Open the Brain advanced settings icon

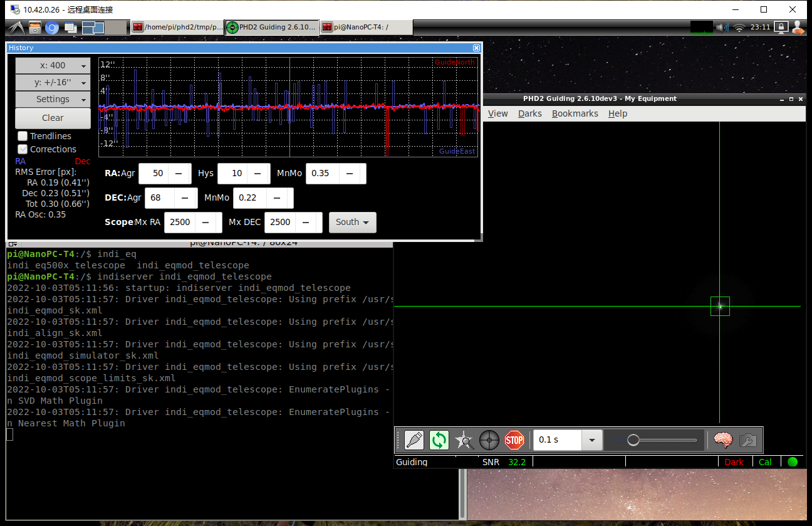tap(724, 440)
